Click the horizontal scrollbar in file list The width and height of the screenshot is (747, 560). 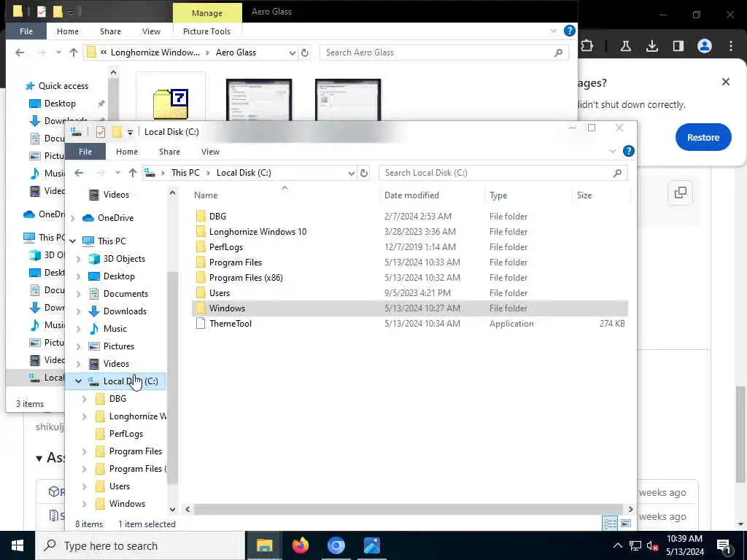(x=407, y=509)
